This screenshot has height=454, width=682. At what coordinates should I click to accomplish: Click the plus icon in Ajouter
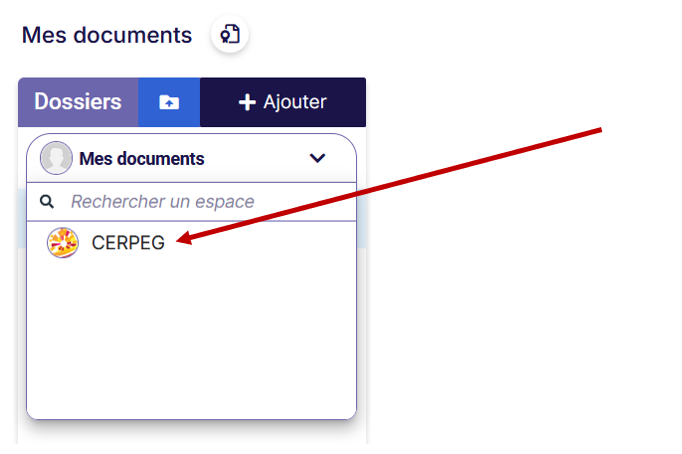tap(247, 103)
